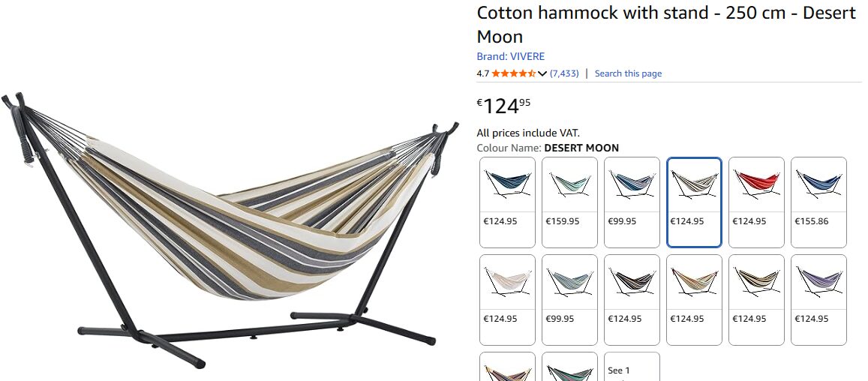Image resolution: width=868 pixels, height=381 pixels.
Task: Select the fourth swatch in the second row
Action: coord(694,299)
